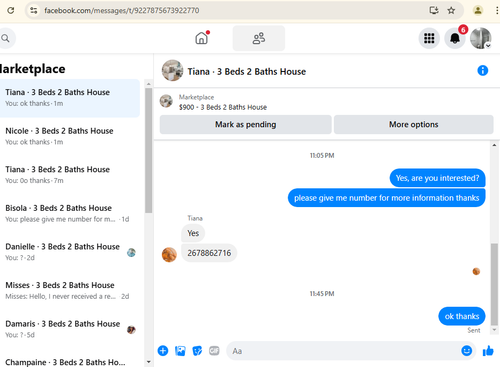Click the install app icon in address bar

click(x=434, y=10)
